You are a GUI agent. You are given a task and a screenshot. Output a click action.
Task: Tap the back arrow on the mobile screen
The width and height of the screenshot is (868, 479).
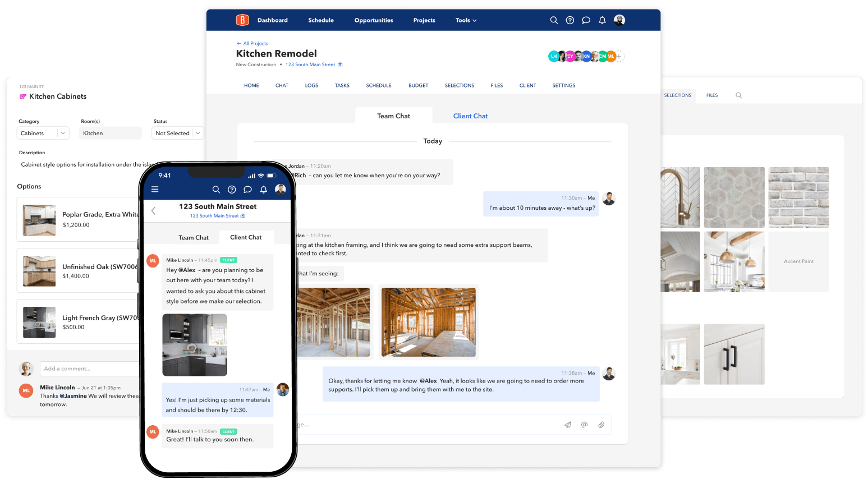[153, 211]
